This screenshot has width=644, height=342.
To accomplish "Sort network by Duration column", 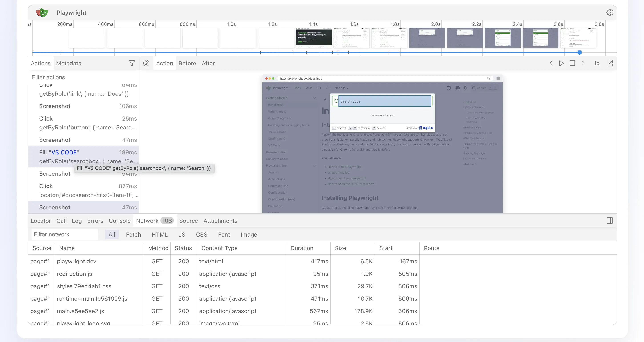I will (308, 248).
